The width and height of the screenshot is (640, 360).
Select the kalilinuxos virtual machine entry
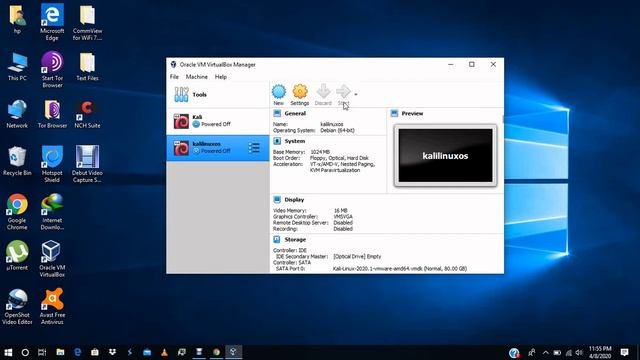click(x=218, y=148)
